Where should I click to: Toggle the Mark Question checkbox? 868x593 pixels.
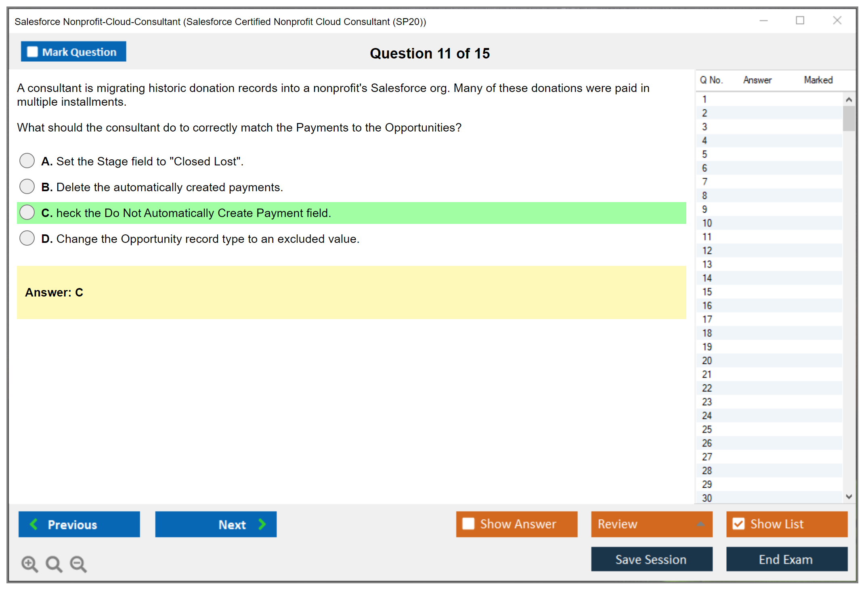(32, 52)
